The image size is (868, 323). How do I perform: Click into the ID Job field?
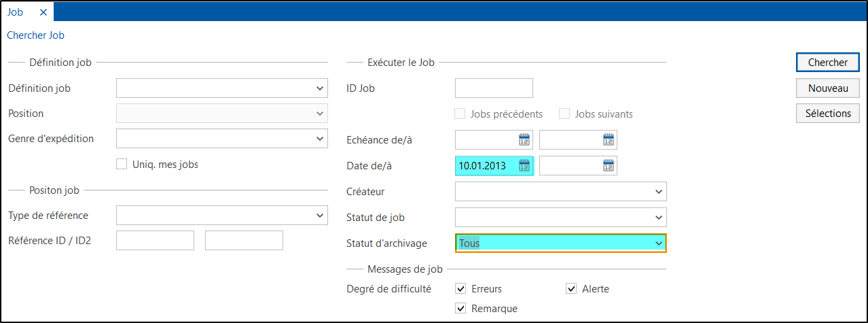(x=494, y=88)
